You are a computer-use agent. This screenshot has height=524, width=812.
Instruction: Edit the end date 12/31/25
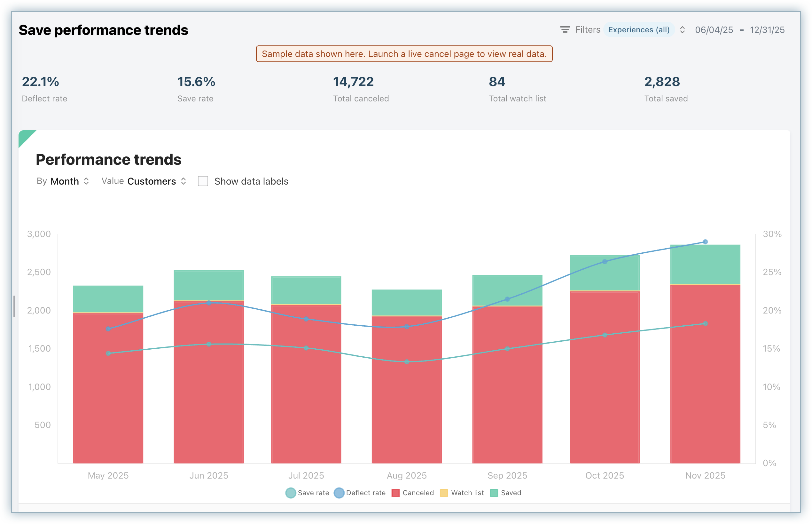coord(767,30)
